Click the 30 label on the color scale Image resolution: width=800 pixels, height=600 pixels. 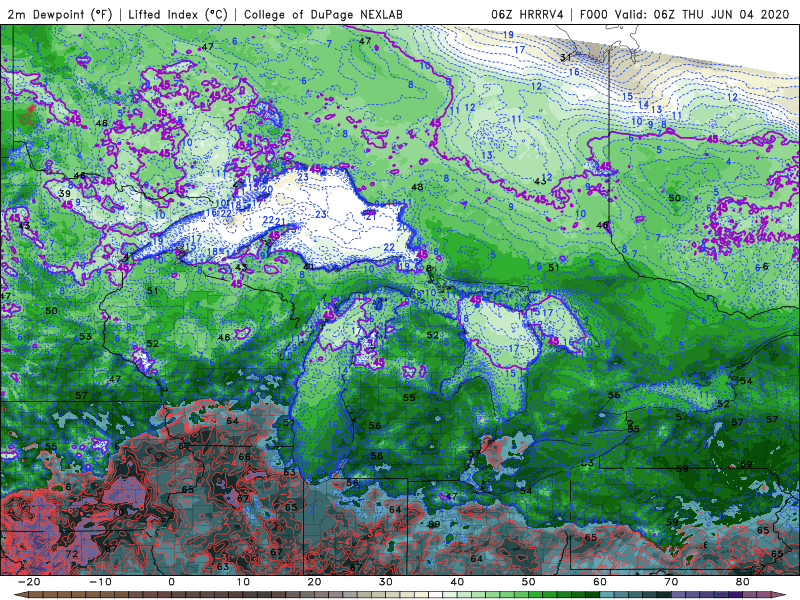click(x=386, y=582)
